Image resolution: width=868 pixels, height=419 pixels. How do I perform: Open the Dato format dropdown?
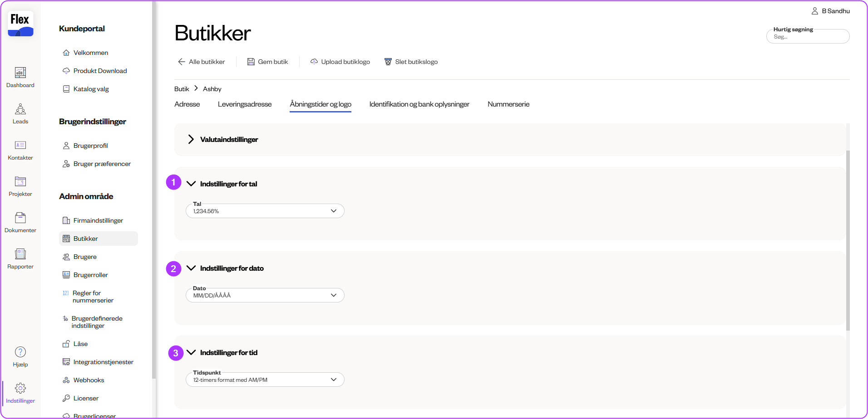pos(265,295)
